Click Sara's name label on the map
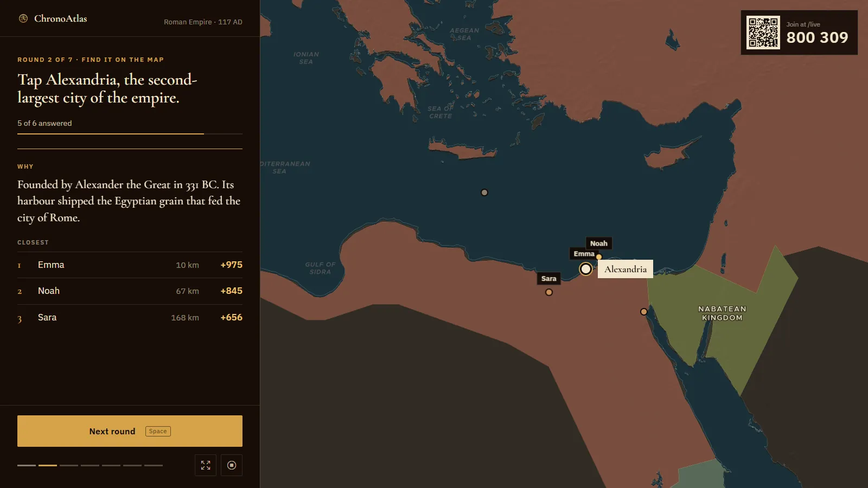 pyautogui.click(x=549, y=279)
